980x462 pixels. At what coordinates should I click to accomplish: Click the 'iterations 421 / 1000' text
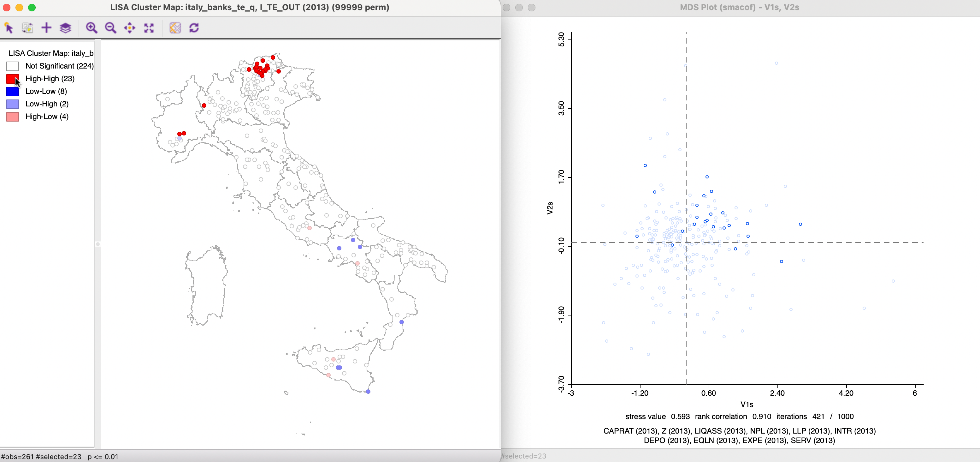[x=815, y=416]
